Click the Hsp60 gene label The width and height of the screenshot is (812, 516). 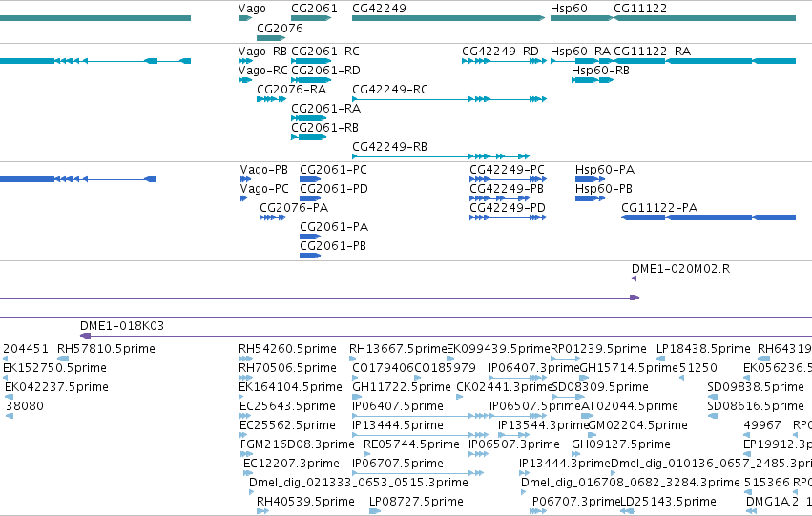tap(569, 9)
